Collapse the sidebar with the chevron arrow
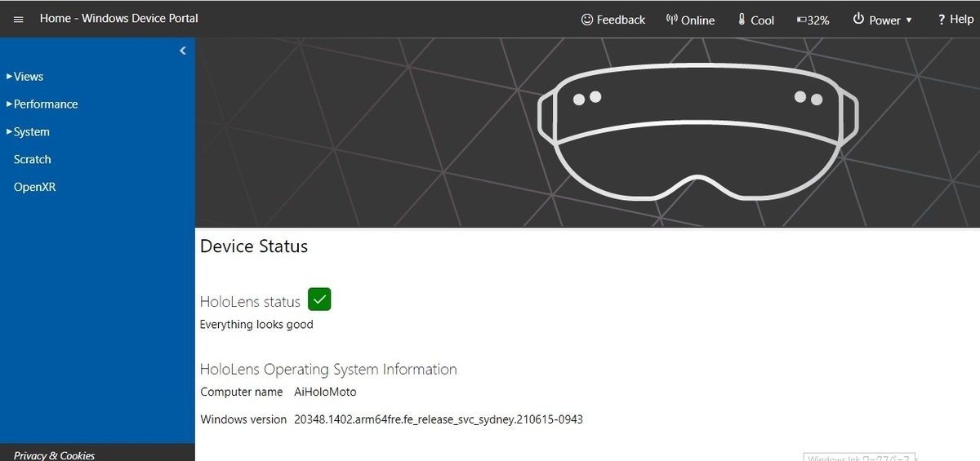 (x=183, y=51)
